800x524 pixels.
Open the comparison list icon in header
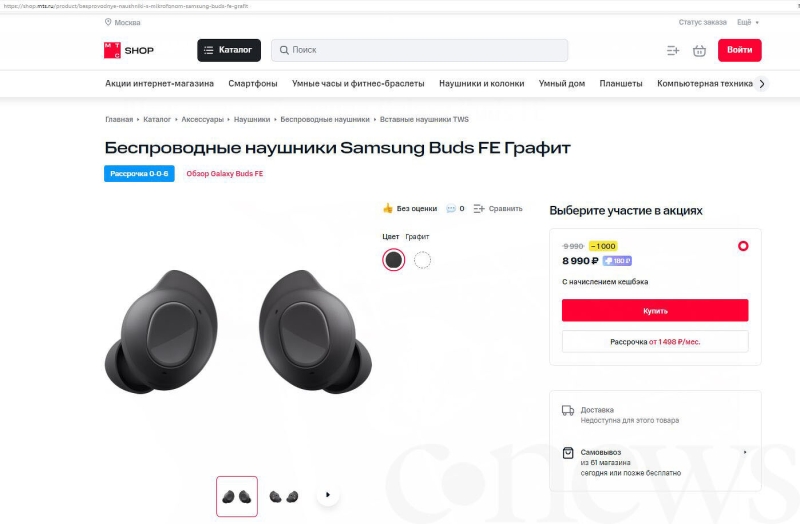coord(673,51)
